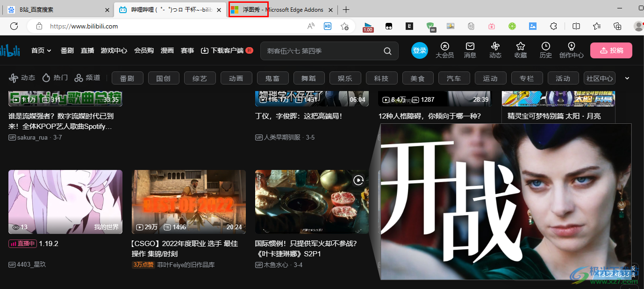Open 赛事 navigation item

(x=187, y=50)
